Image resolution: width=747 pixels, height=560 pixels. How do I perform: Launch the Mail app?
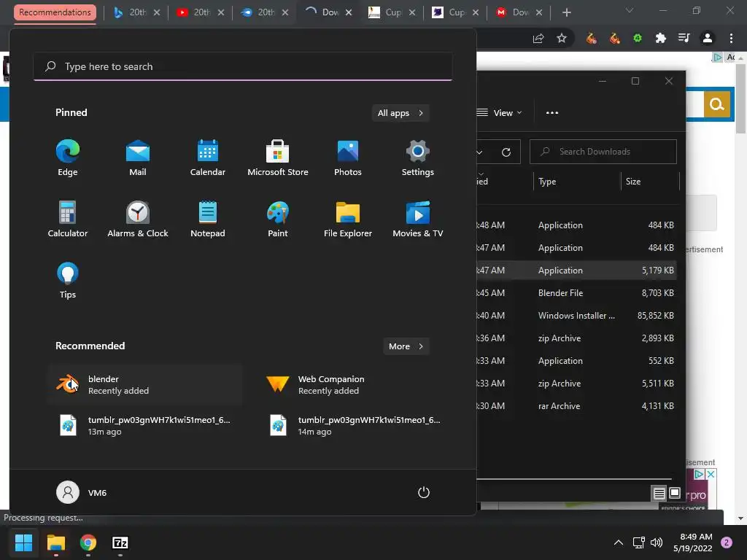point(138,157)
